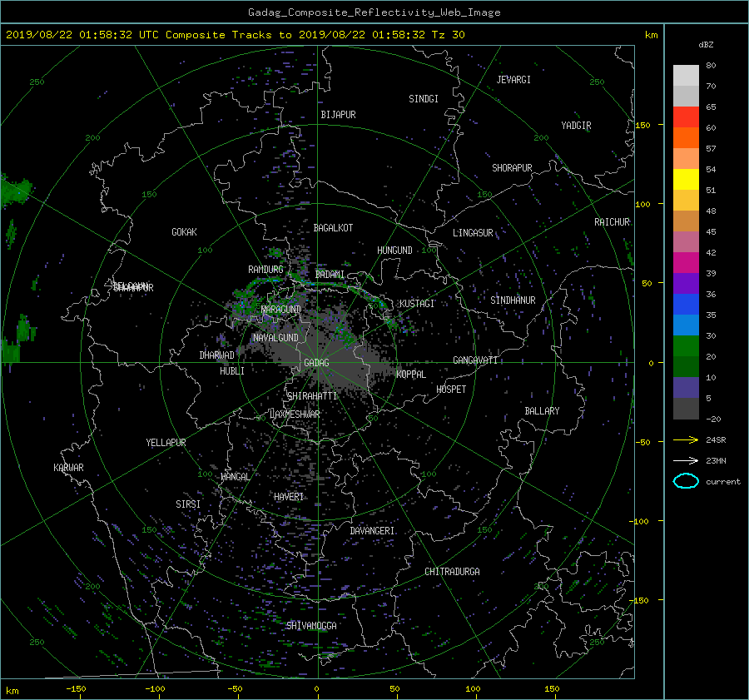Pick the dark gray 5 dBZ swatch

(x=686, y=408)
